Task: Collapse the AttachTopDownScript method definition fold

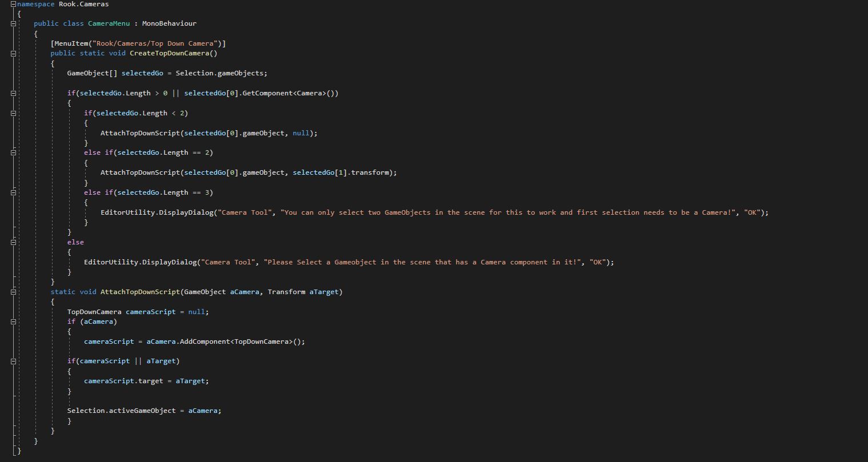Action: point(13,292)
